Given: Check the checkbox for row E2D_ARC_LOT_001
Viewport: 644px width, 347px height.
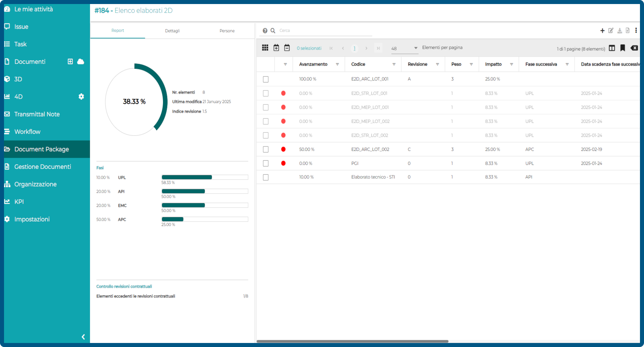Looking at the screenshot, I should pos(266,79).
